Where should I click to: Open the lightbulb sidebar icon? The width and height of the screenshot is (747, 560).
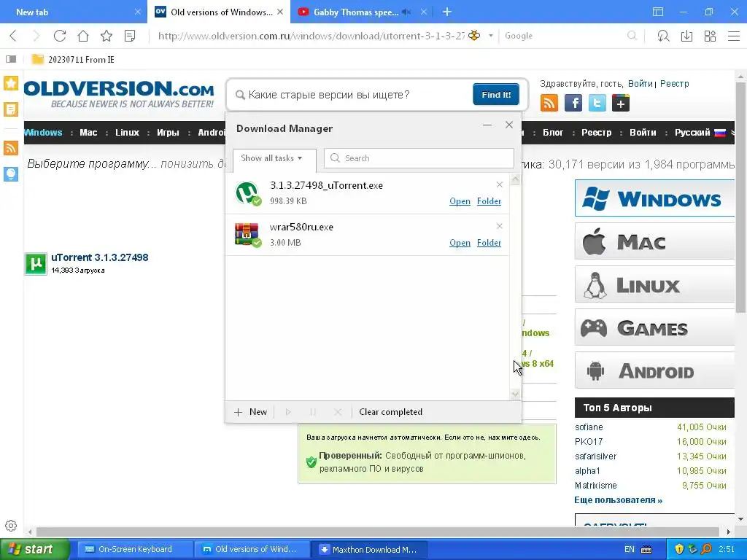(x=11, y=174)
